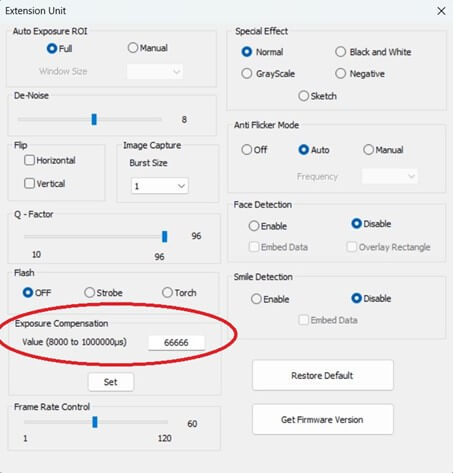The height and width of the screenshot is (473, 453).
Task: Click the De-Noise slider handle
Action: (94, 119)
